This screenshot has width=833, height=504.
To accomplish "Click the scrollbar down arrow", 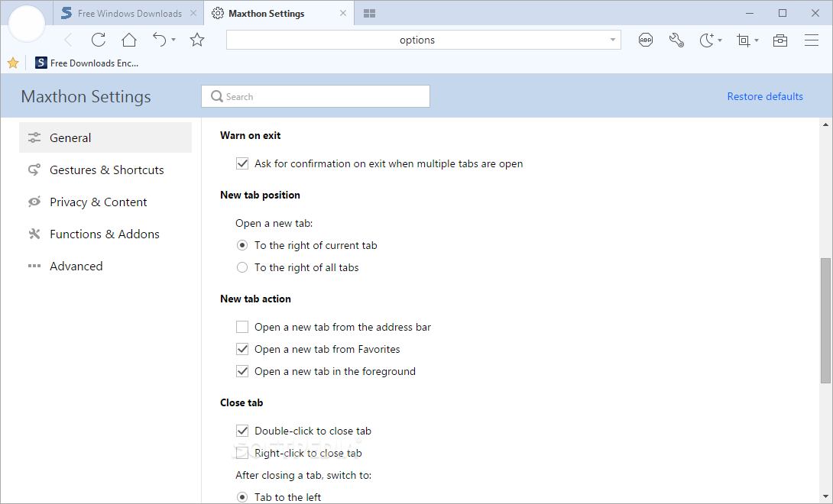I will [x=825, y=496].
